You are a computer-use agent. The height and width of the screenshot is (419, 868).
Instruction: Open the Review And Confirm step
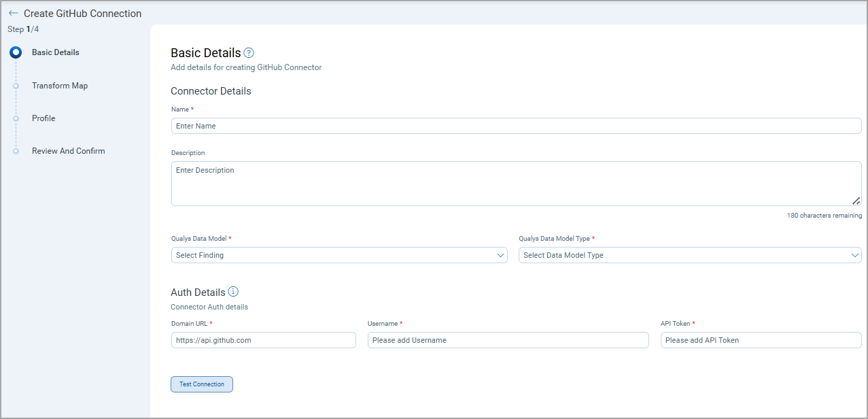[68, 151]
